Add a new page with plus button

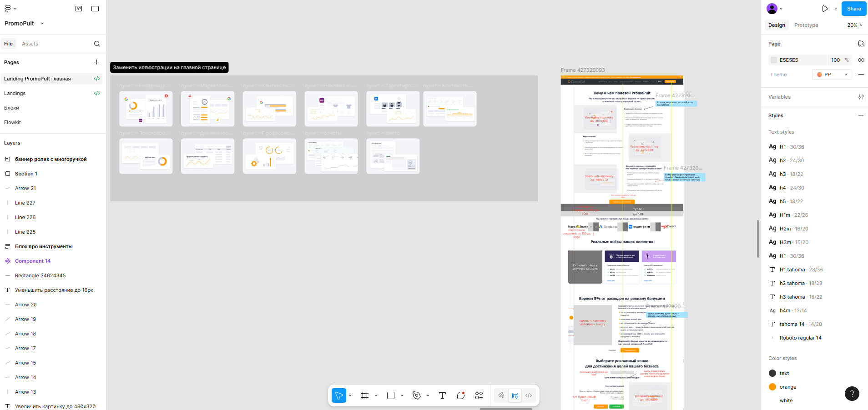96,62
